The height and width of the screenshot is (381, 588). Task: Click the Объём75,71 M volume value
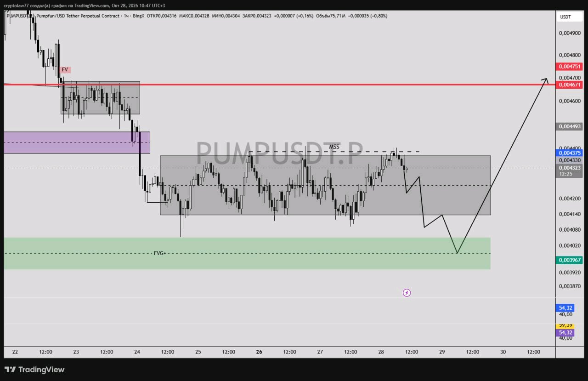point(331,16)
